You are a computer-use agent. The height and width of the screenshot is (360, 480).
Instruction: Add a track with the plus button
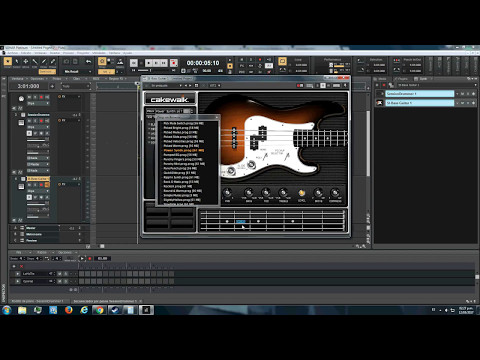52,86
